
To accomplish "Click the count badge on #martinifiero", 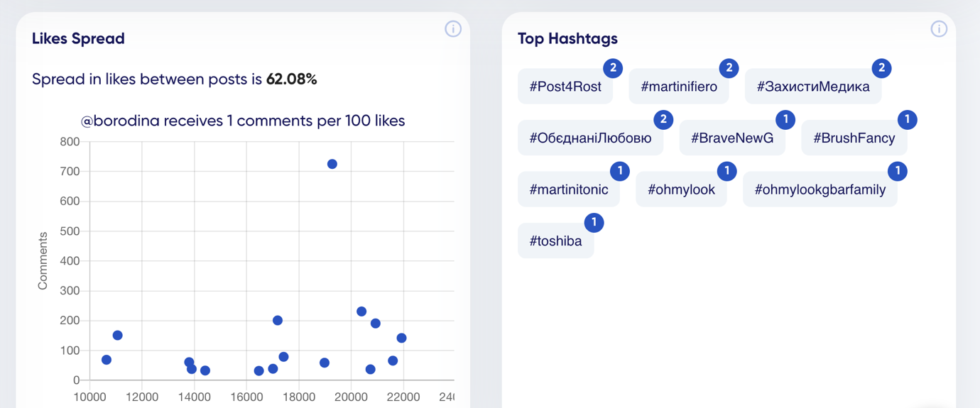I will (729, 68).
